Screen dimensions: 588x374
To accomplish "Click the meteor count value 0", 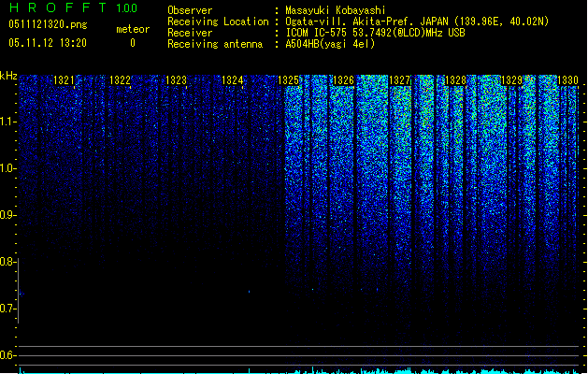I will 133,43.
